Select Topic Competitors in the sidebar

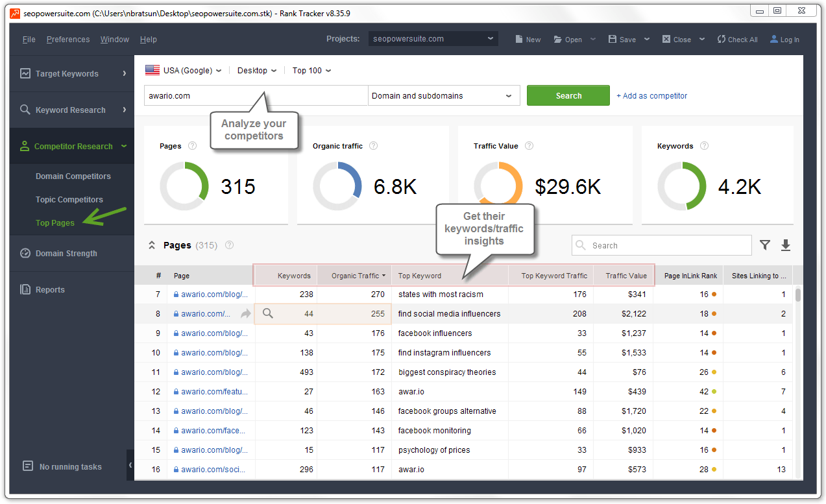[x=69, y=199]
